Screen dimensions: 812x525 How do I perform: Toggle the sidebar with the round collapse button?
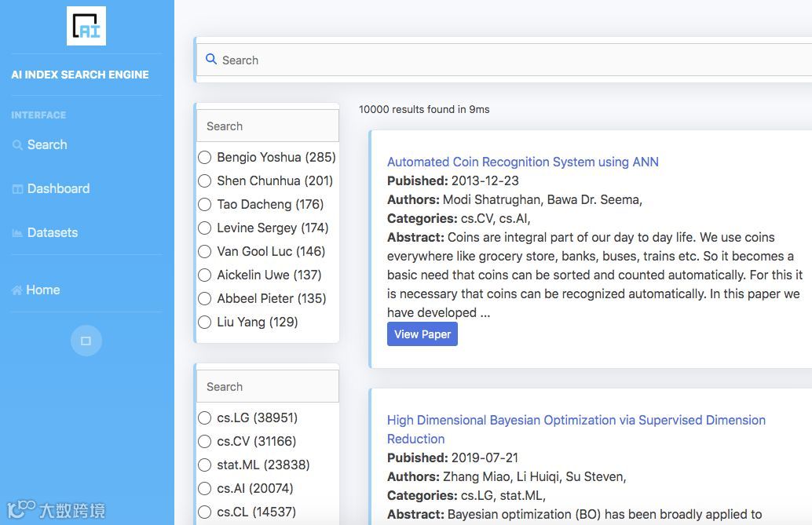pos(86,341)
